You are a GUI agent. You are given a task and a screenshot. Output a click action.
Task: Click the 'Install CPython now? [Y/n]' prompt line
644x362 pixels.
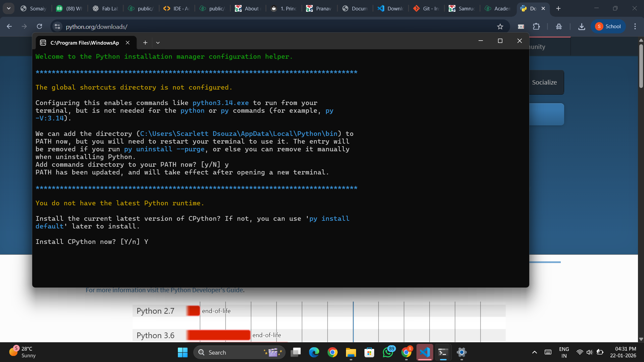pyautogui.click(x=92, y=242)
